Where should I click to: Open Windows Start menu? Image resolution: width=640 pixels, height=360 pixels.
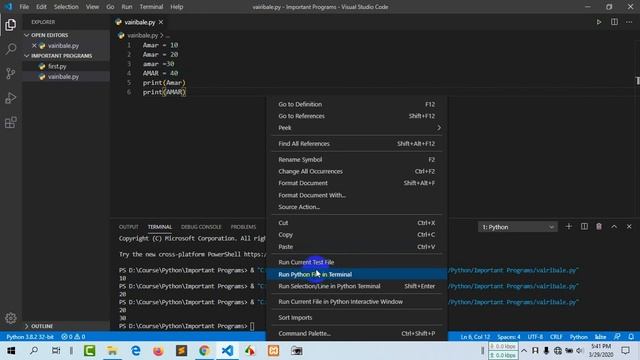[x=11, y=351]
